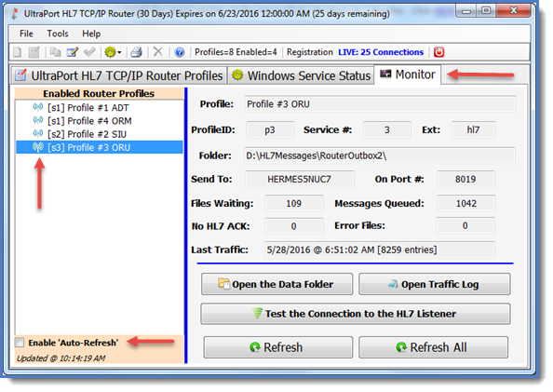Switch to UltraPort HL7 TCP/IP Router Profiles tab
This screenshot has height=392, width=553.
tap(119, 75)
